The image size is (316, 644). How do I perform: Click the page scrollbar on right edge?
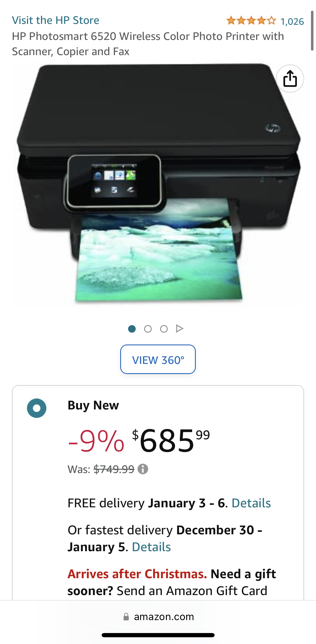click(x=312, y=31)
